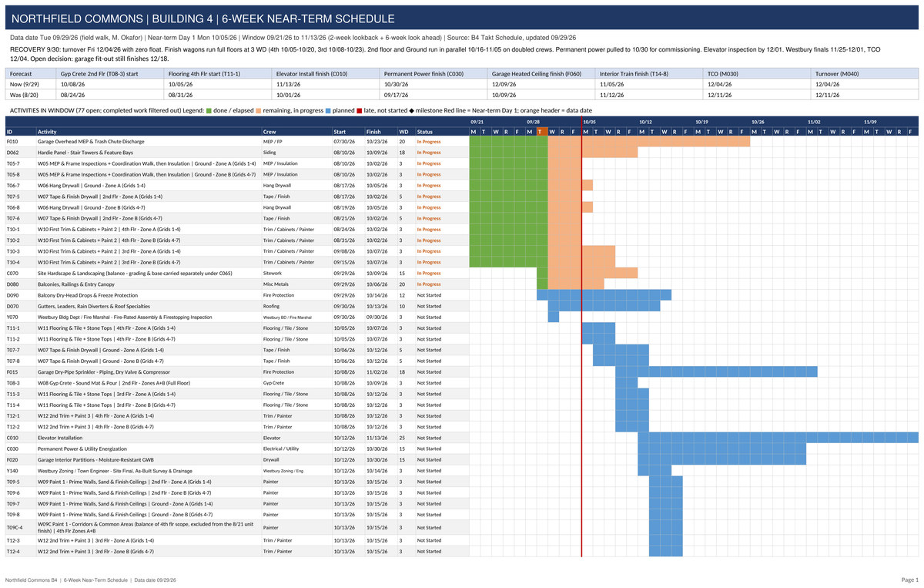924x588 pixels.
Task: Click the black milestone diamond in the legend
Action: [411, 110]
